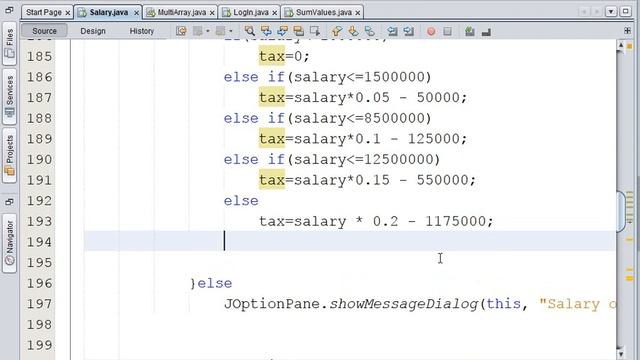Click '1175000' value on line 193
This screenshot has height=360, width=640.
click(456, 221)
